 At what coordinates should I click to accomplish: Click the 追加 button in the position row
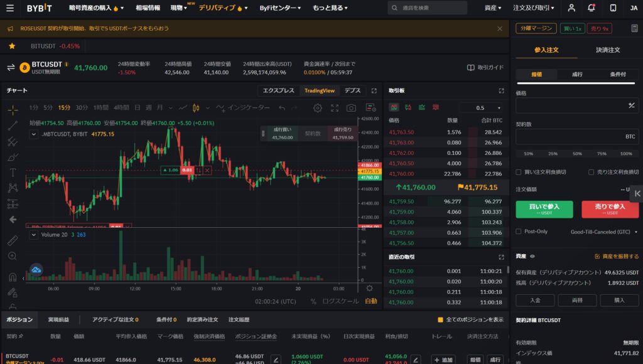[443, 360]
